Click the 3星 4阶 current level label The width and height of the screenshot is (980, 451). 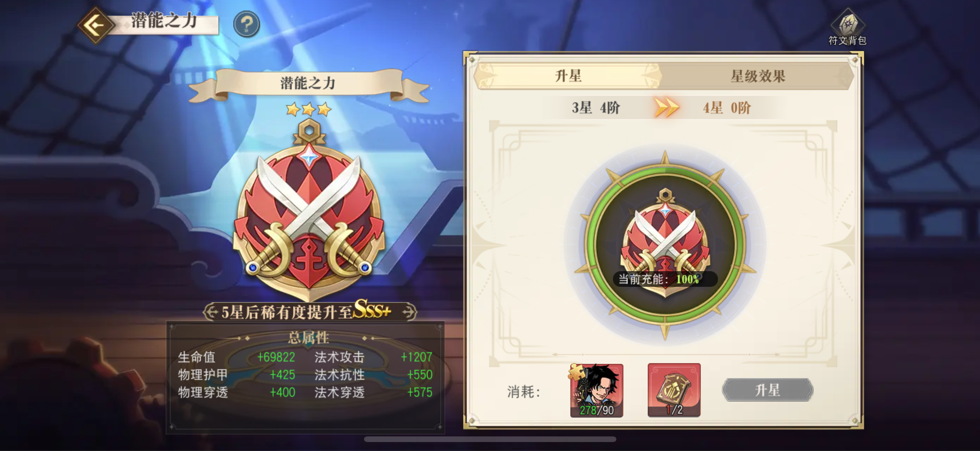[596, 108]
